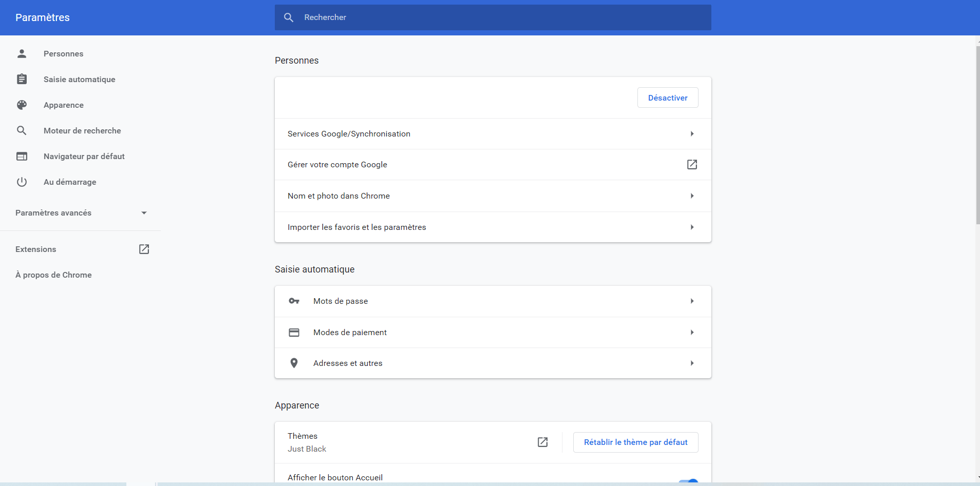Click the Paramètres title in the header
980x486 pixels.
point(42,17)
